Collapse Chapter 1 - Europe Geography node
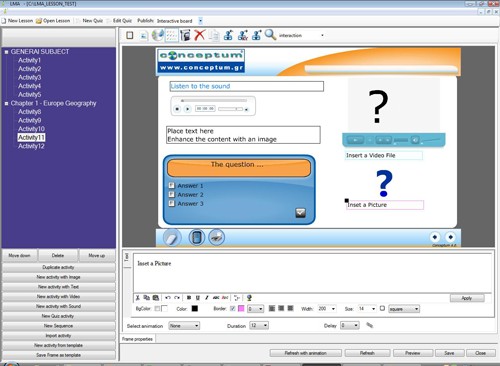The width and height of the screenshot is (500, 366). pos(6,104)
